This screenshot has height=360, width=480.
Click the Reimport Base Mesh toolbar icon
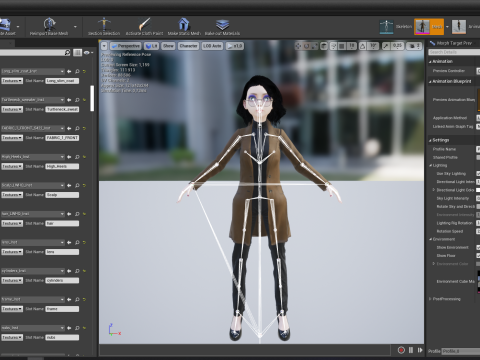pyautogui.click(x=50, y=24)
